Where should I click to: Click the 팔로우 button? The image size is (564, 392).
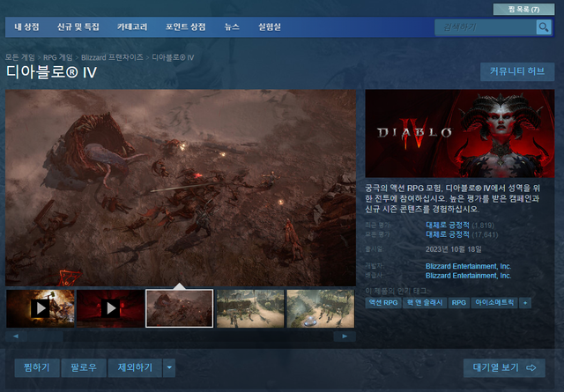point(83,367)
